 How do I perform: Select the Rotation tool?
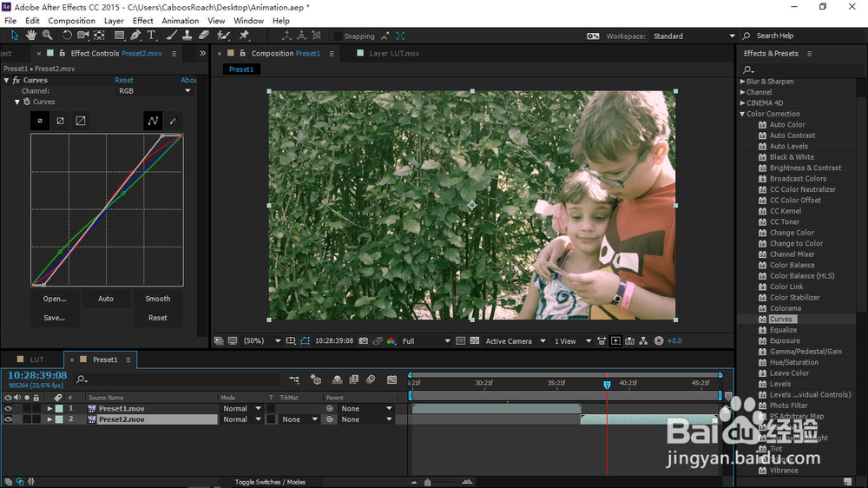coord(67,36)
